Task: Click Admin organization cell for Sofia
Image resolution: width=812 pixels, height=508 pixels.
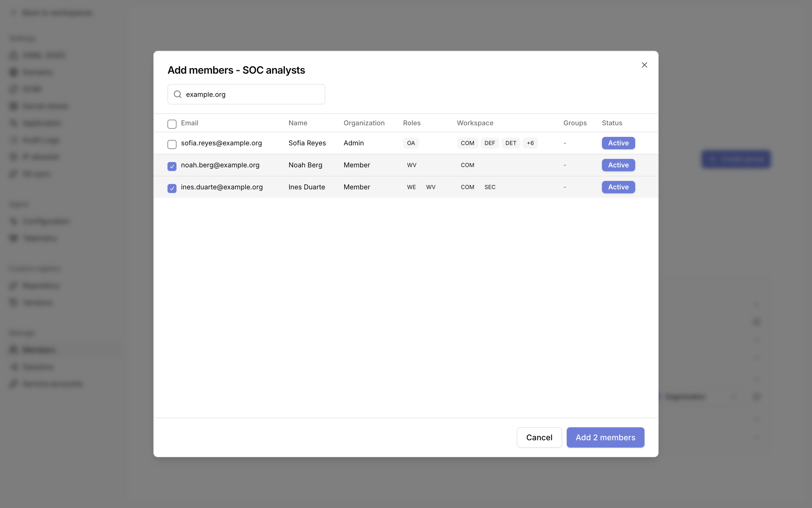Action: point(354,143)
